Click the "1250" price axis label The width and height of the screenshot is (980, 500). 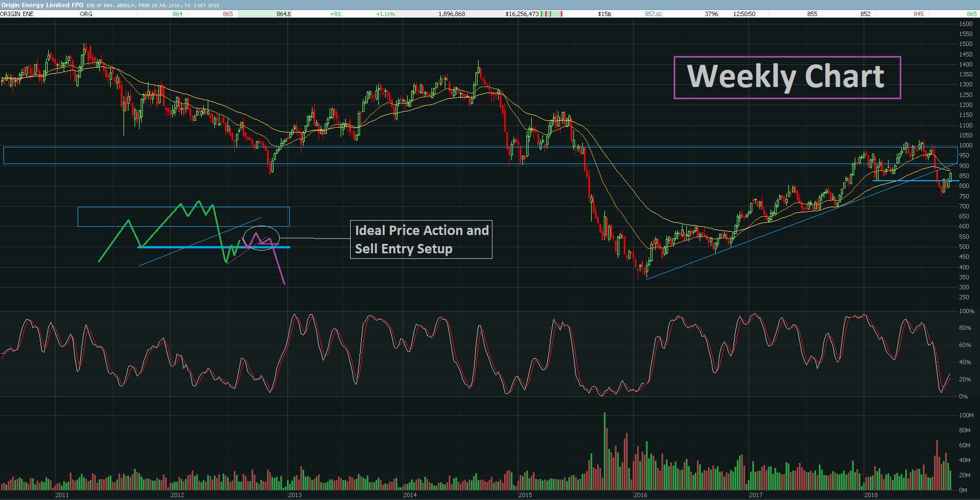point(966,95)
